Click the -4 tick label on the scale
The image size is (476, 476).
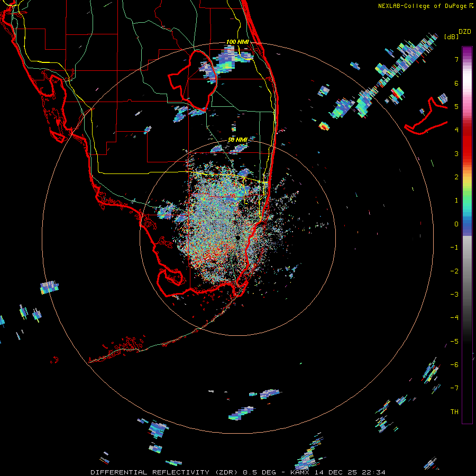coord(454,317)
